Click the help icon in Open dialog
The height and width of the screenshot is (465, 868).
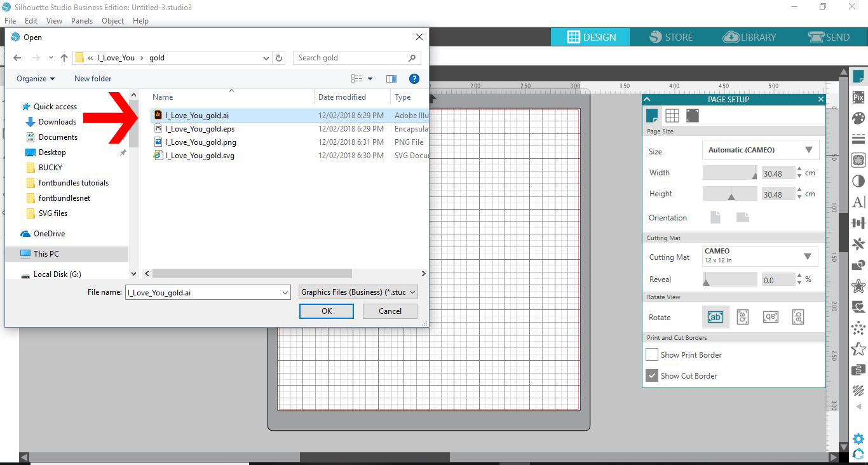414,79
